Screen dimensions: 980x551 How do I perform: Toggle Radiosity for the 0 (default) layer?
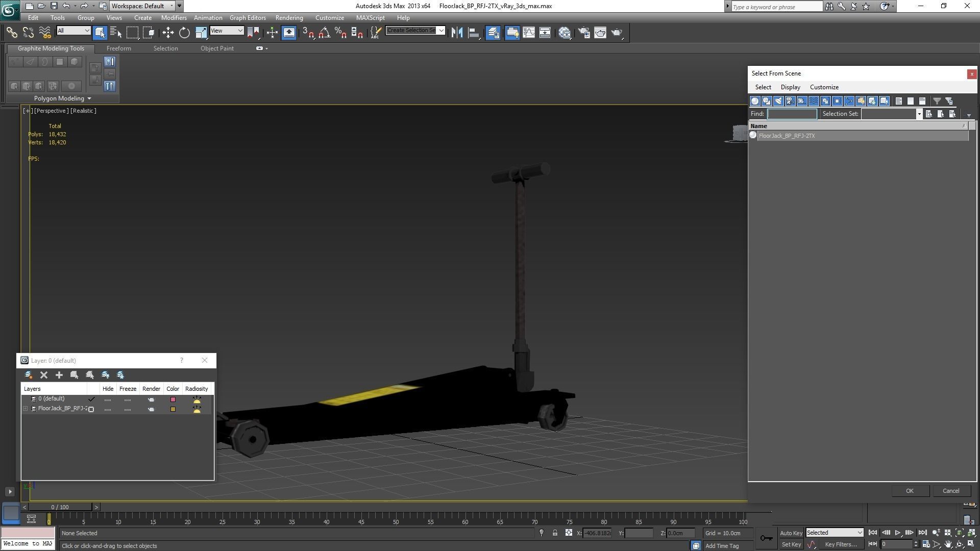(x=197, y=399)
